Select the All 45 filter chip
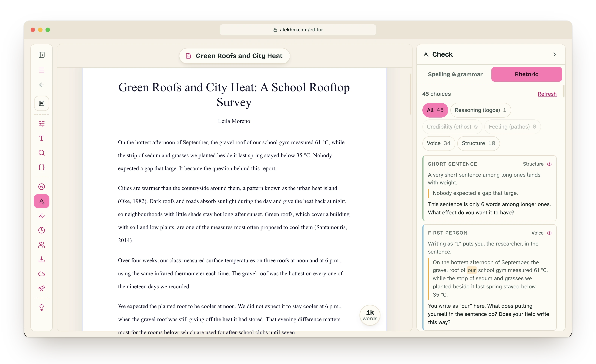596x364 pixels. pos(435,110)
